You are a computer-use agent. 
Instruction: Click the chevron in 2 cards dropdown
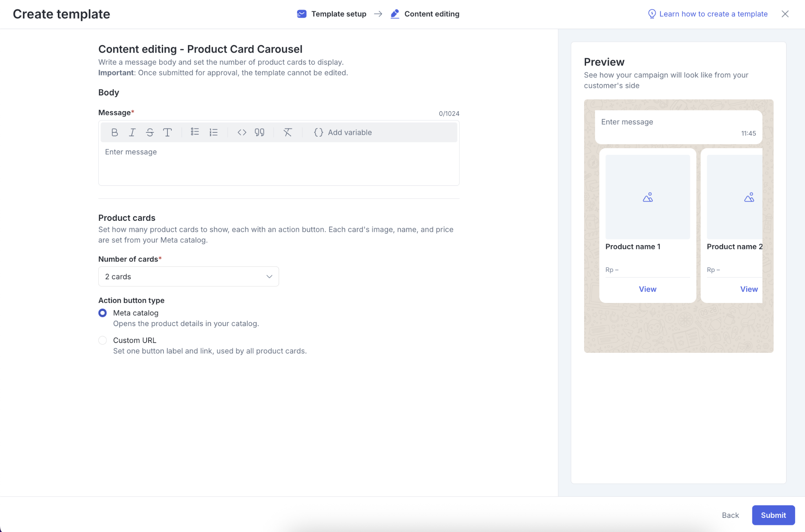click(269, 277)
